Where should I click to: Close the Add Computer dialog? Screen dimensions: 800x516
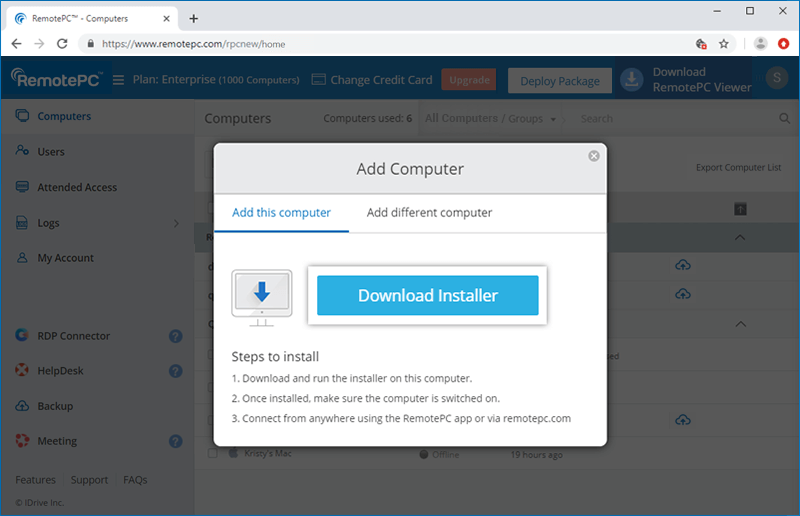pyautogui.click(x=594, y=156)
